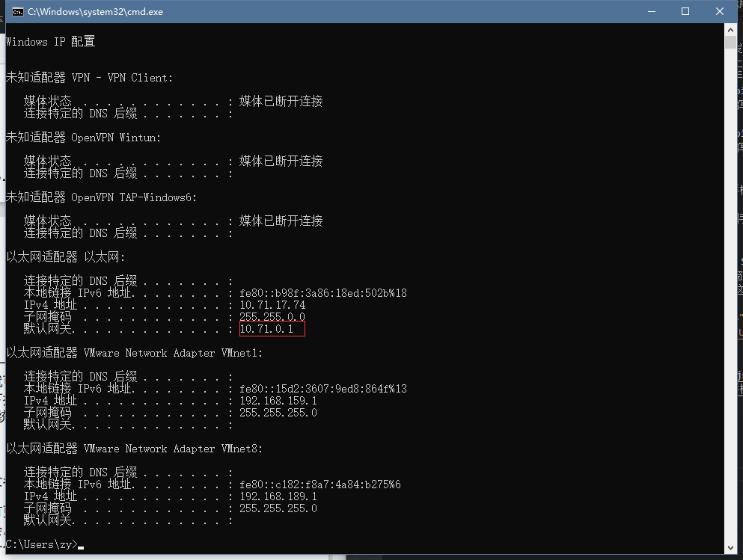The height and width of the screenshot is (560, 743).
Task: Maximize the cmd.exe window
Action: click(x=685, y=12)
